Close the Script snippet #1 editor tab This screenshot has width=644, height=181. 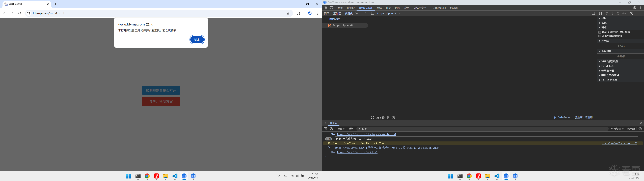click(399, 14)
